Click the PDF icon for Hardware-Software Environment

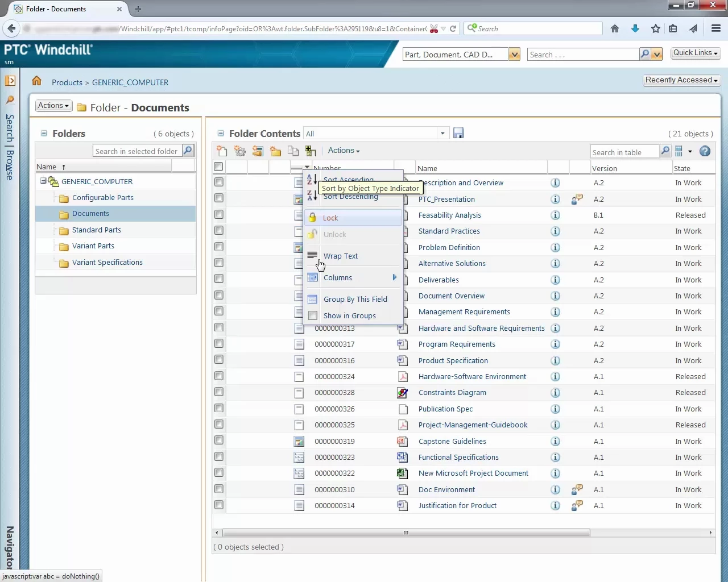[x=403, y=376]
